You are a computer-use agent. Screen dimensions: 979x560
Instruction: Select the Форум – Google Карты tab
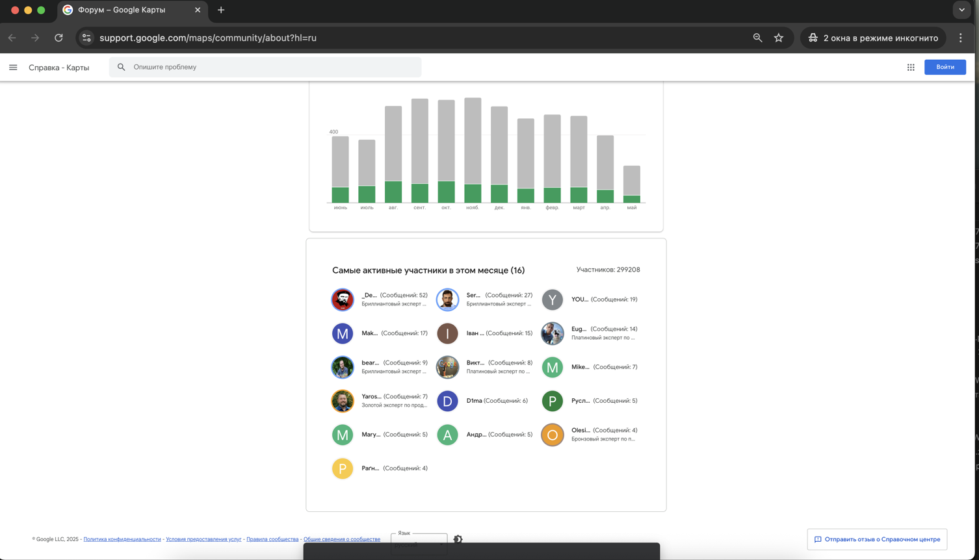130,10
